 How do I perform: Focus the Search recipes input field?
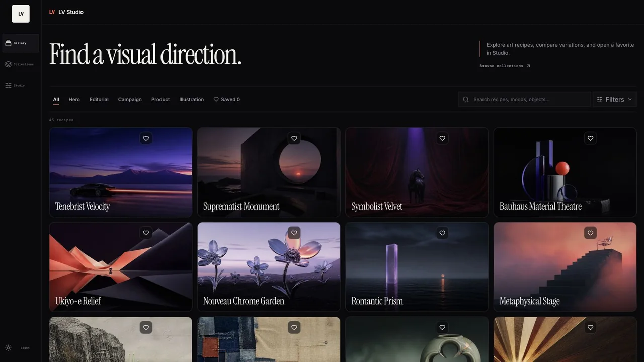[524, 99]
